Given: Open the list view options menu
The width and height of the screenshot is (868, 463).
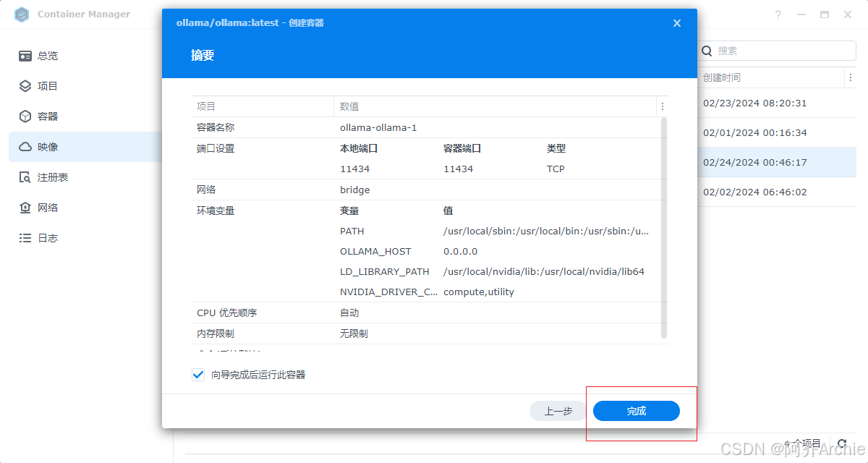Looking at the screenshot, I should (x=851, y=77).
